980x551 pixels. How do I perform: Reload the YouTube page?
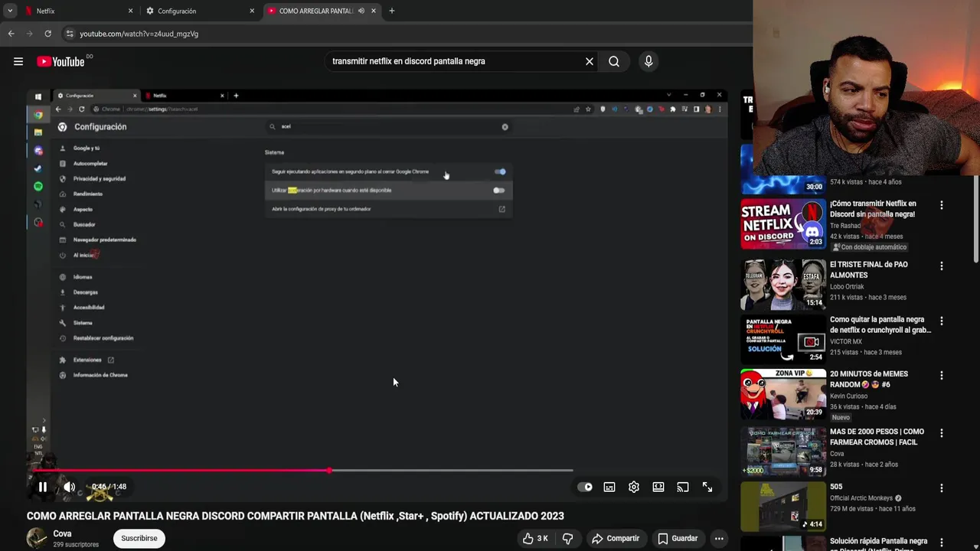[47, 34]
